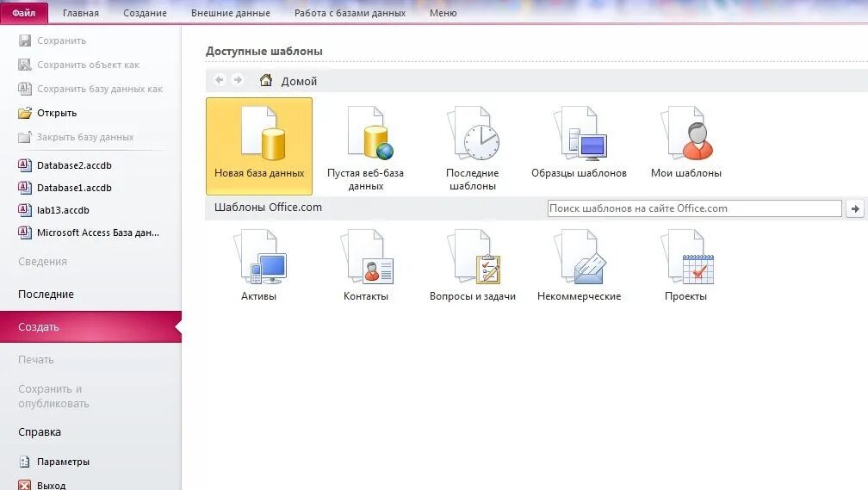
Task: Click the Домой breadcrumb label
Action: [x=299, y=82]
